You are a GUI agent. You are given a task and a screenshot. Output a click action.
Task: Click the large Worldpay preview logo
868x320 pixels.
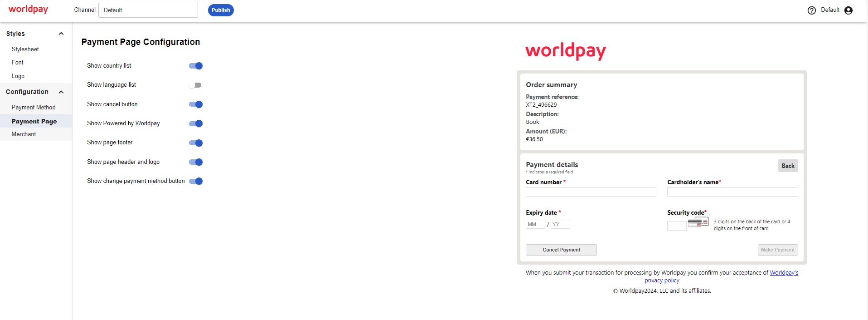click(x=565, y=51)
